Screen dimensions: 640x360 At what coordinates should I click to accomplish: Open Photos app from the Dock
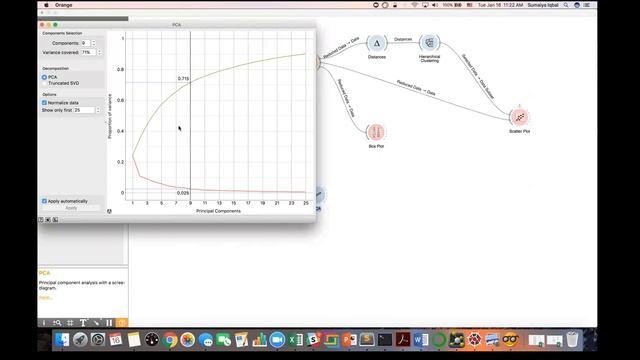coord(188,340)
